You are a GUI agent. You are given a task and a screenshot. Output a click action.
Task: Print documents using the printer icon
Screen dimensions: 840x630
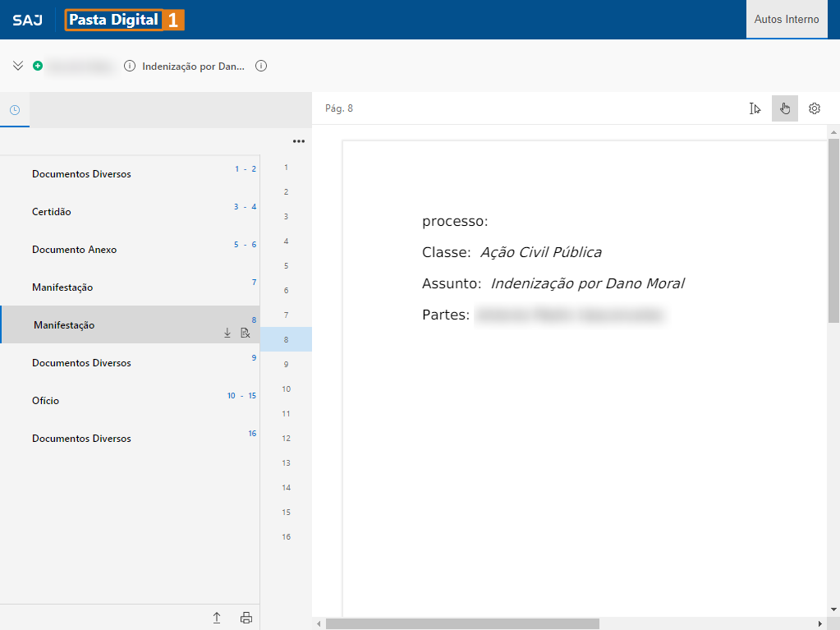(246, 618)
